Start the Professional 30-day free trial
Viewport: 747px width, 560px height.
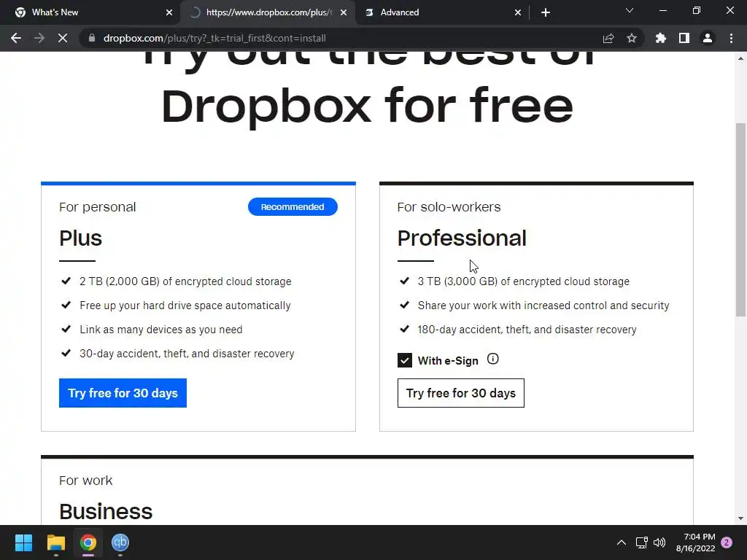pyautogui.click(x=461, y=393)
